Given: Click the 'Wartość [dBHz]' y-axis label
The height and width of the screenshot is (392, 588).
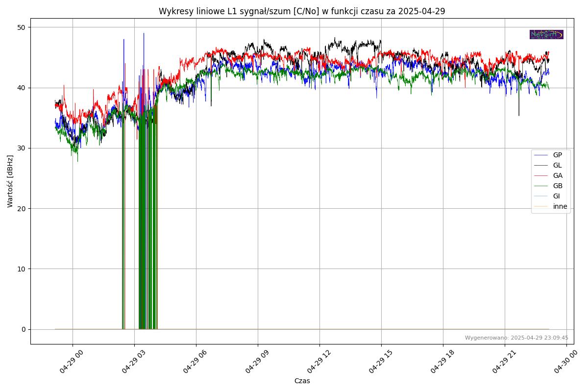Looking at the screenshot, I should [10, 181].
